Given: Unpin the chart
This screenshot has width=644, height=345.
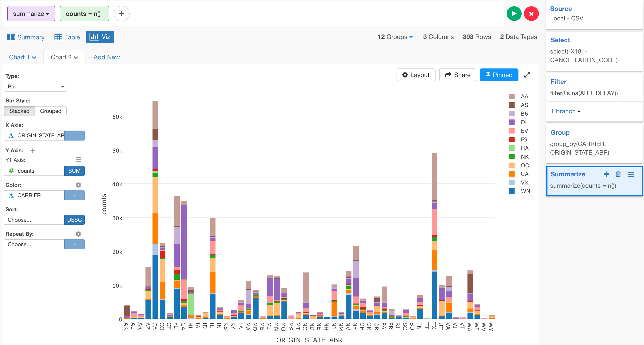Looking at the screenshot, I should click(x=499, y=75).
